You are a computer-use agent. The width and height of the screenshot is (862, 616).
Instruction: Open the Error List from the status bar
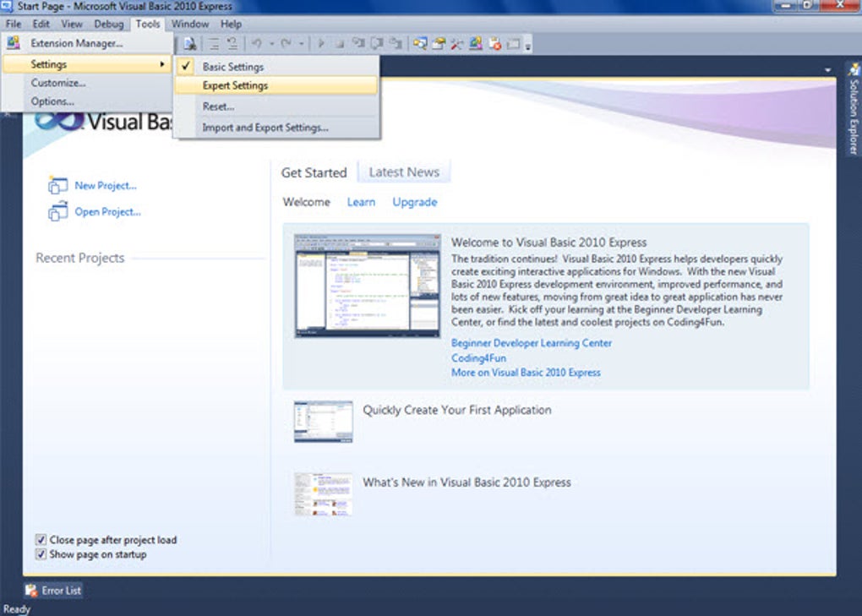(52, 591)
